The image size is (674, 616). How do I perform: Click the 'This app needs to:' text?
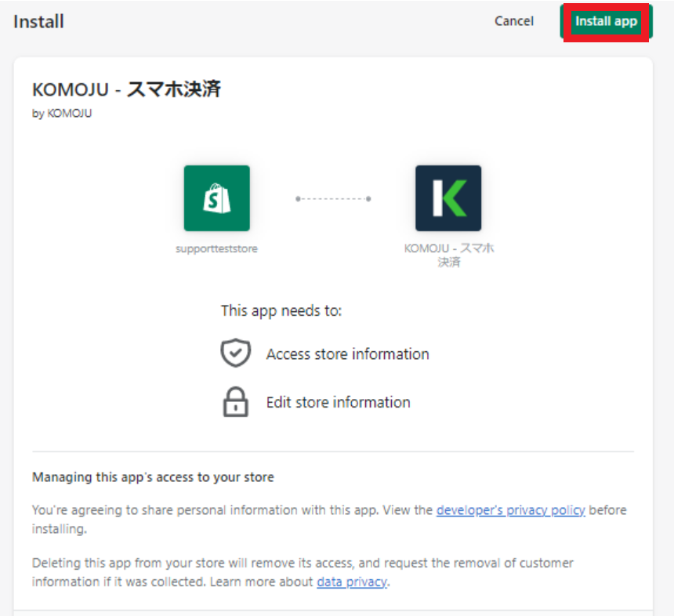(x=281, y=311)
